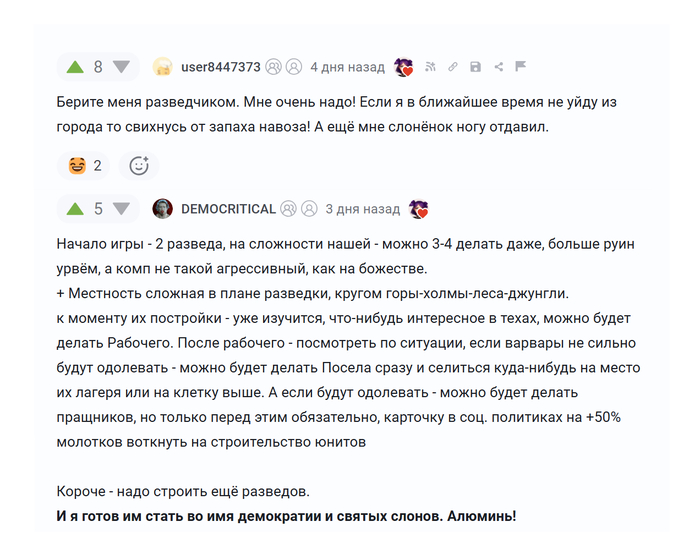Downvote the DEMOCRITICAL comment

tap(121, 209)
